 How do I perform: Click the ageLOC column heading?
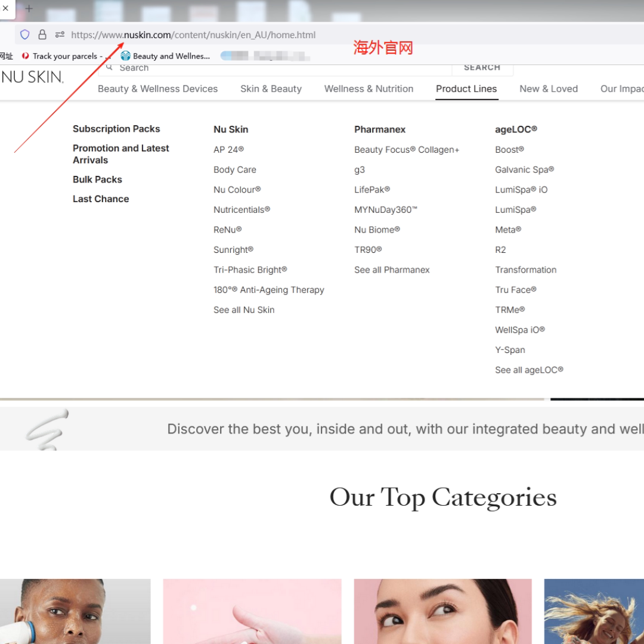[x=516, y=129]
